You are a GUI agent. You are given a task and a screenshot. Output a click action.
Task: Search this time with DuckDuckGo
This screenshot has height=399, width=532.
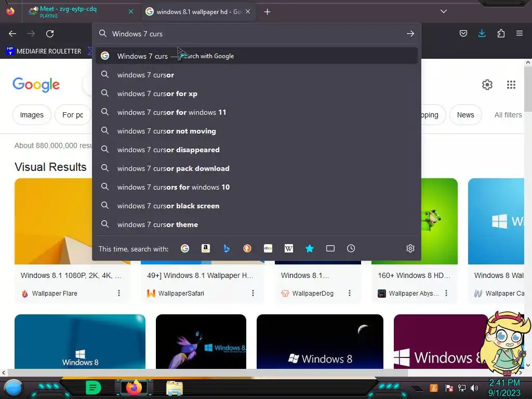pos(247,249)
